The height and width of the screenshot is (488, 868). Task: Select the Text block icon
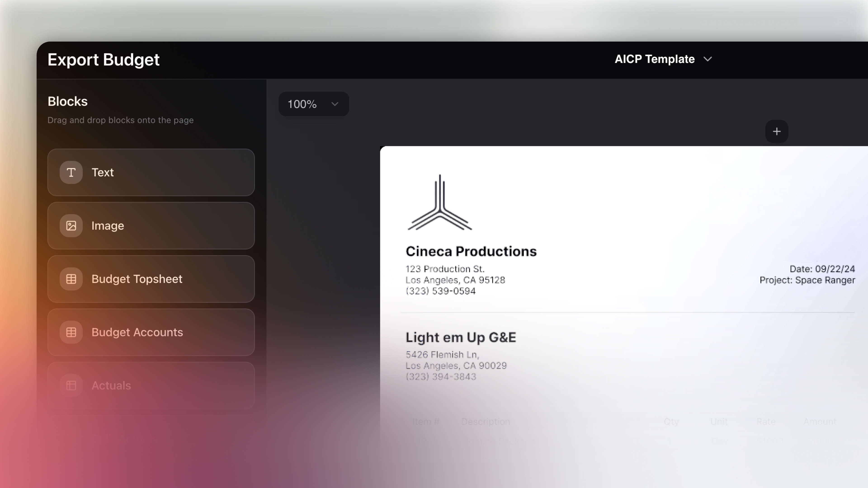71,172
